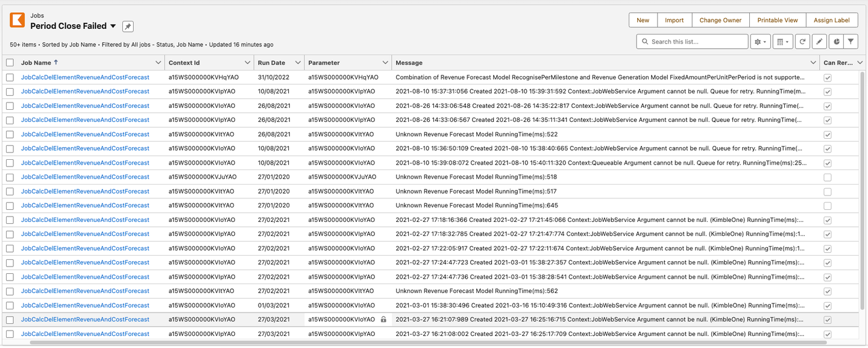Open the Message column menu chevron

[814, 63]
